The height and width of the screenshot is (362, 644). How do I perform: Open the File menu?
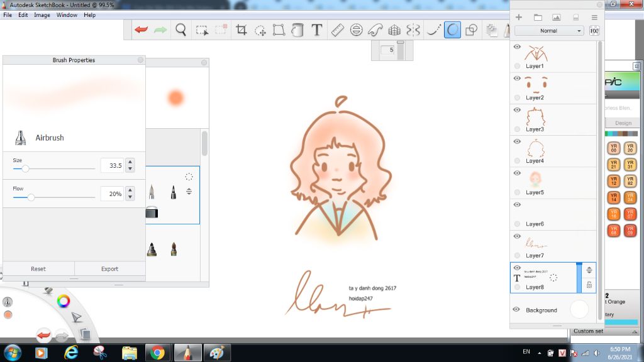pos(8,15)
